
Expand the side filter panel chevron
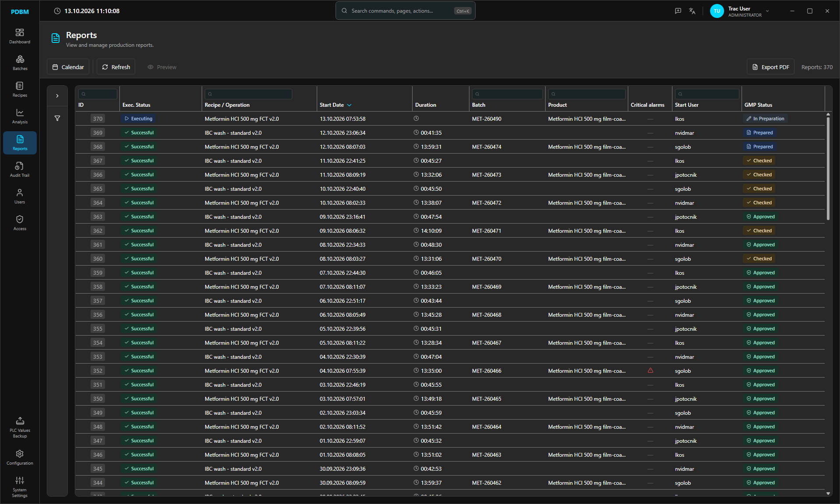tap(57, 96)
